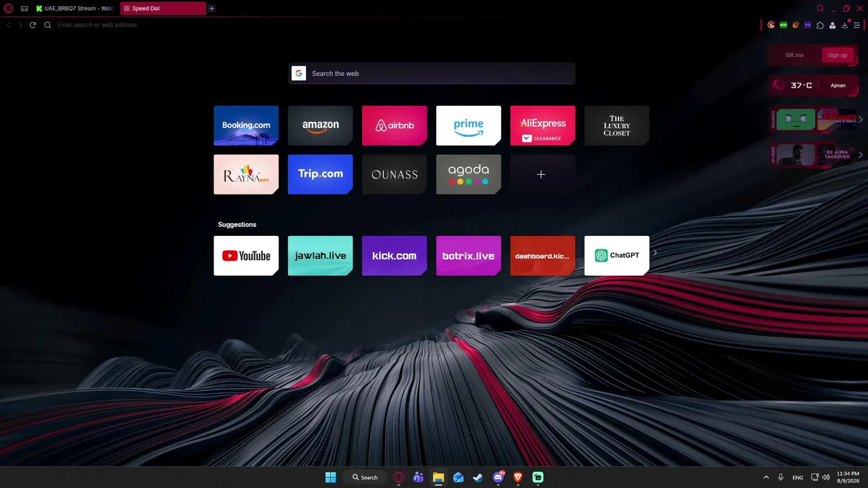Open the botrix.live suggestion tile

(469, 256)
